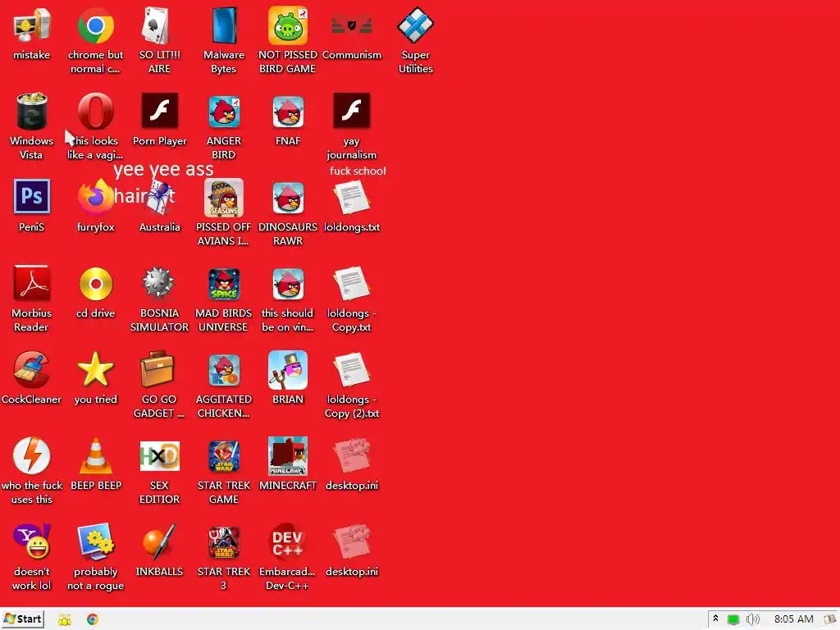Open 'NOT PISSED BIRD GAME' green pig icon
The width and height of the screenshot is (840, 630).
[288, 25]
